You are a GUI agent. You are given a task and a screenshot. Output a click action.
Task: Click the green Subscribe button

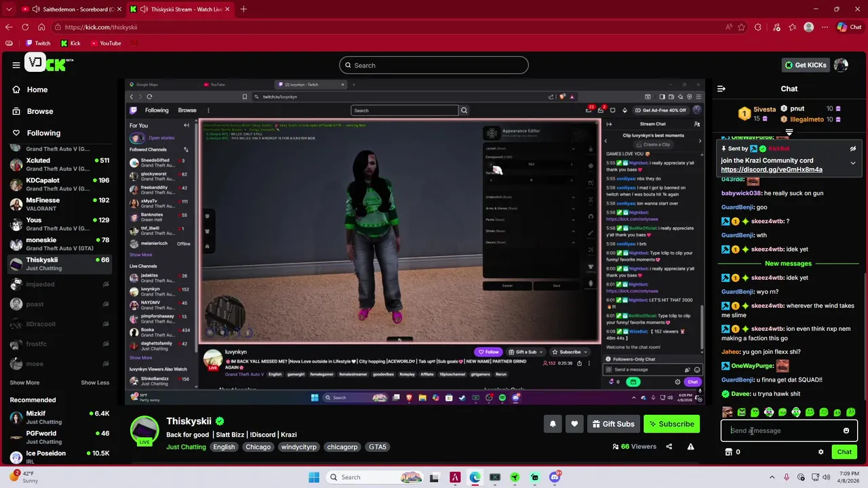coord(671,424)
